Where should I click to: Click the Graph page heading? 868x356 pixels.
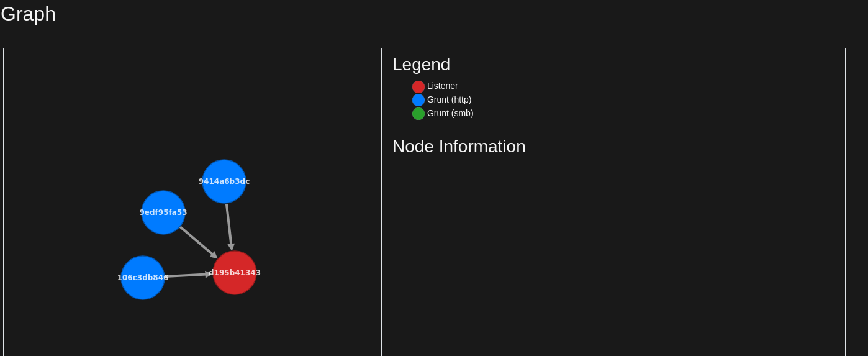(29, 14)
